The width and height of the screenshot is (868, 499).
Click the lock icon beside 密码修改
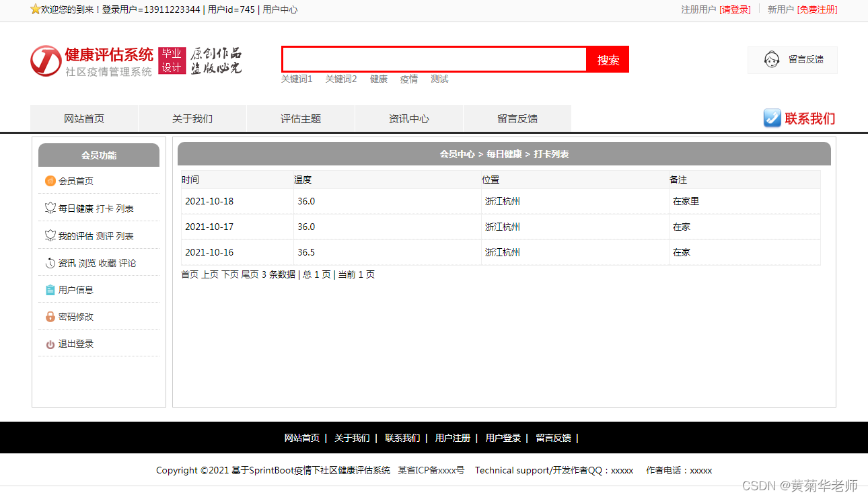click(x=50, y=317)
